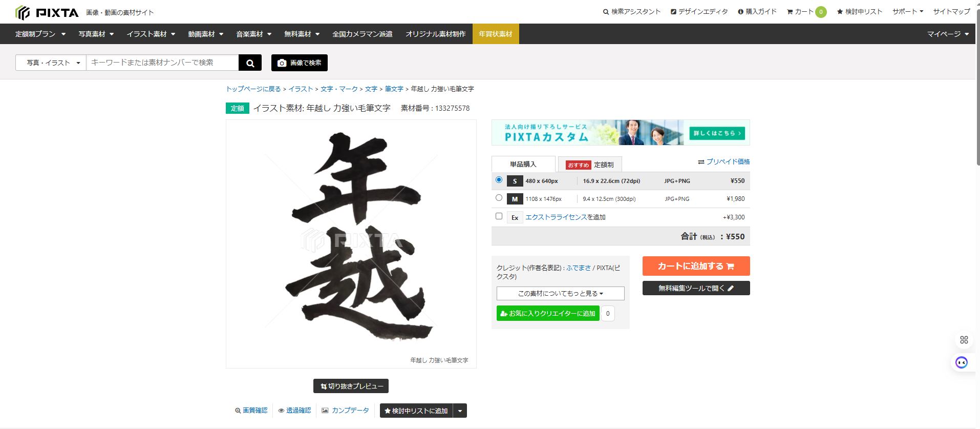Open the 文字 breadcrumb link
980x429 pixels.
tap(371, 89)
